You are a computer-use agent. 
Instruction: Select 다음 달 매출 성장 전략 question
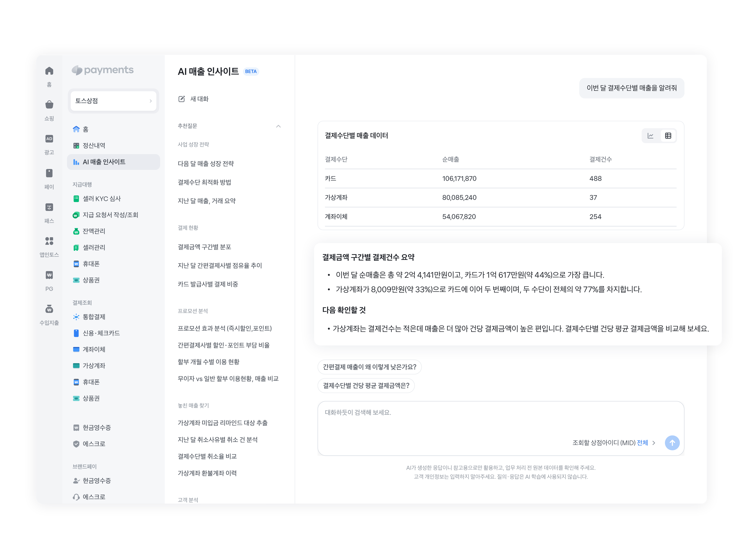(x=206, y=164)
